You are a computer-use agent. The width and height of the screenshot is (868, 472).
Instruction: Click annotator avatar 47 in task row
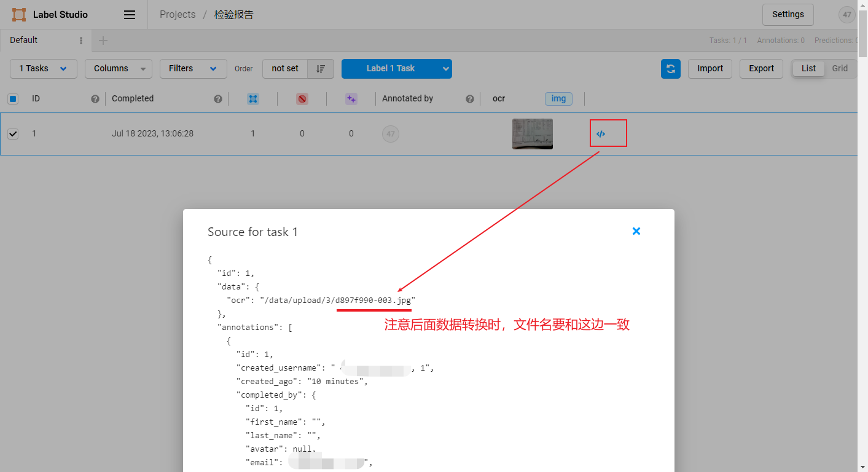click(x=391, y=134)
